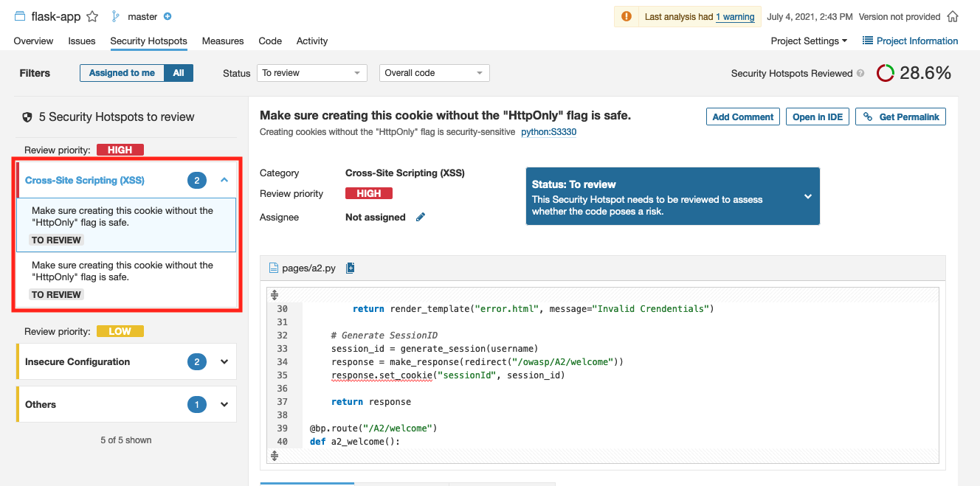The image size is (980, 486).
Task: Open the Code tab
Action: 270,41
